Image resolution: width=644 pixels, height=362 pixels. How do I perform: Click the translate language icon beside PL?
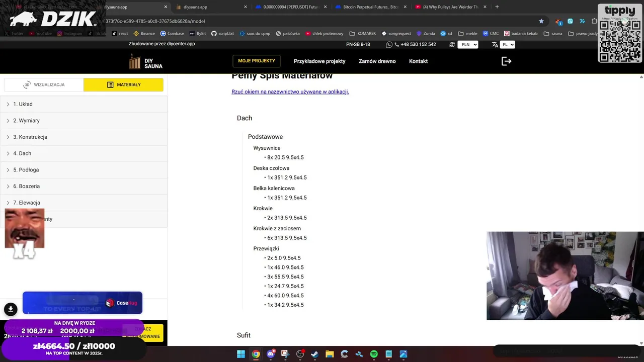(x=495, y=45)
